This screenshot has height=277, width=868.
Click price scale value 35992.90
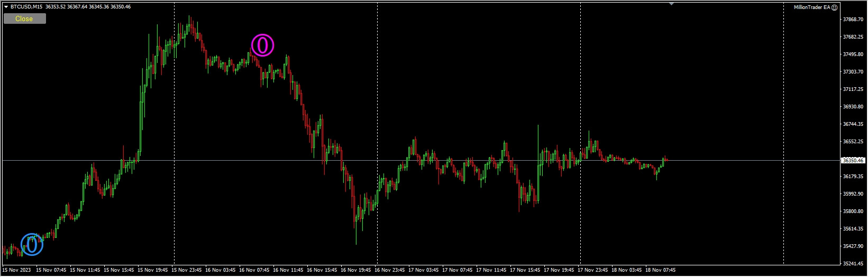(853, 194)
